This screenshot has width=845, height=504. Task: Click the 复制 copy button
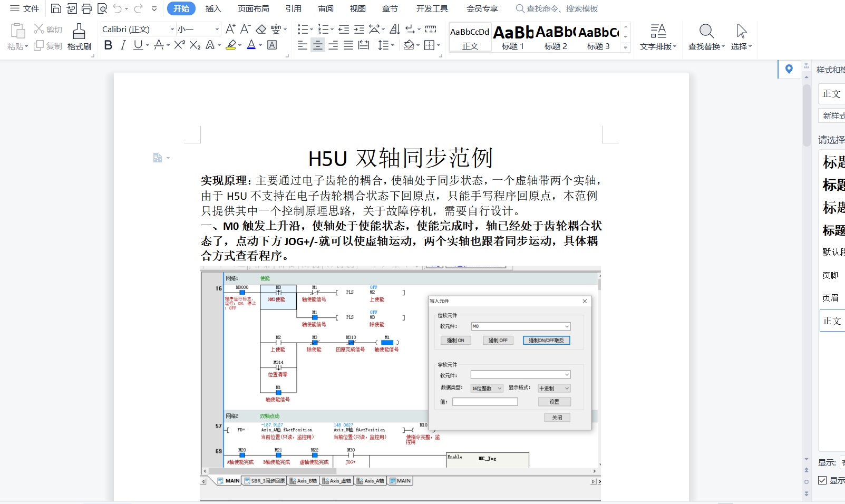tap(48, 46)
